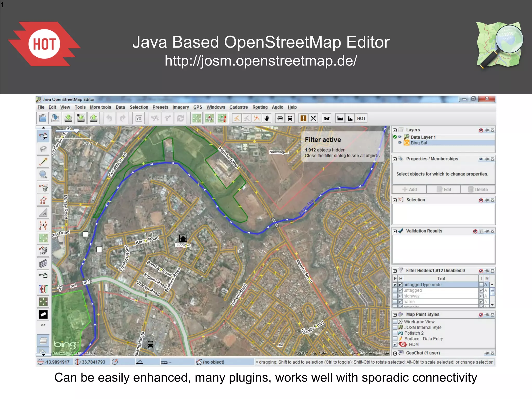Select the zoom magnifier tool
The image size is (532, 399).
point(43,174)
